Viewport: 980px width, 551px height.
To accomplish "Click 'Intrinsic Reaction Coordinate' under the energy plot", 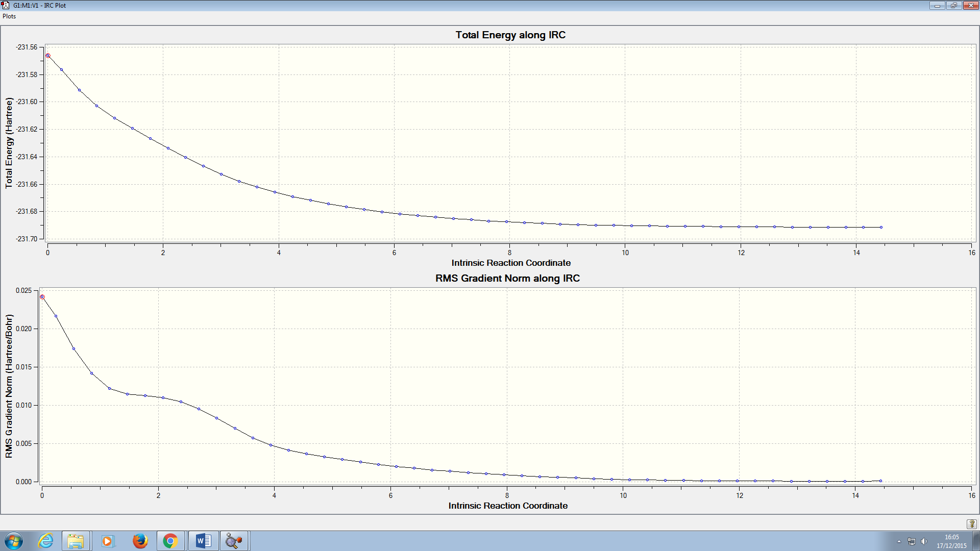I will (511, 263).
